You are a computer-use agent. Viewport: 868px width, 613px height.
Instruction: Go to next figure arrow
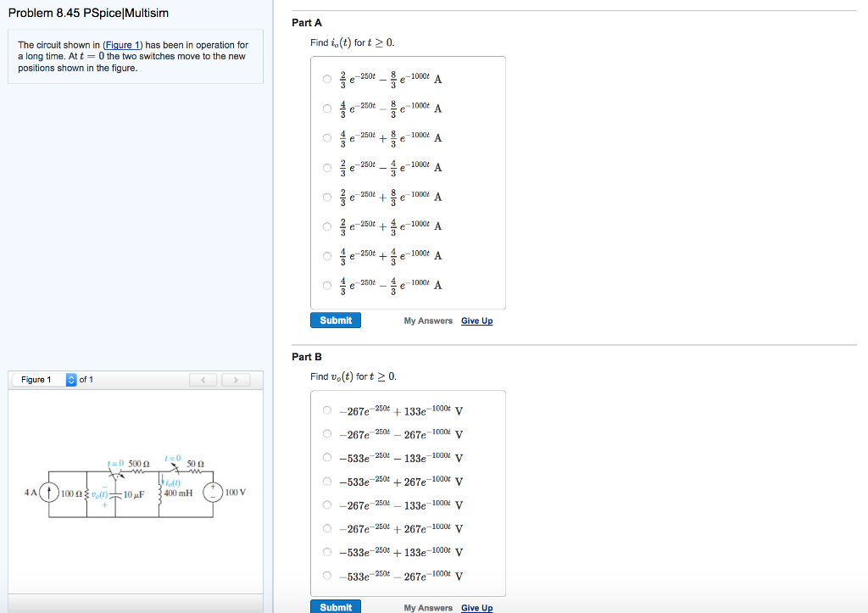(236, 380)
